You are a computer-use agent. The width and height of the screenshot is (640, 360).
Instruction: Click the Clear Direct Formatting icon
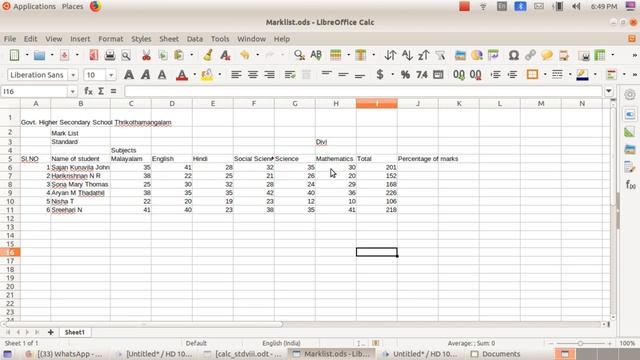point(225,55)
